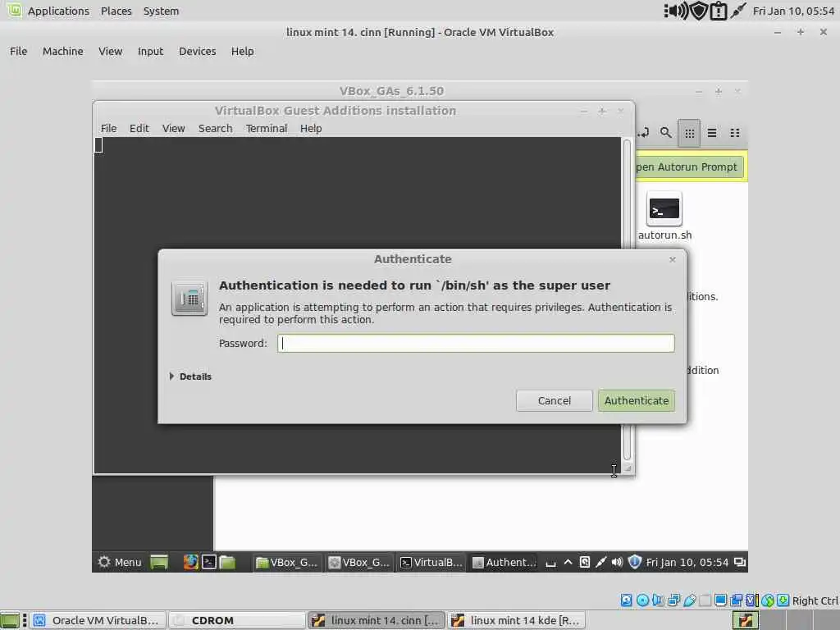Click the file manager search icon
840x630 pixels.
(665, 133)
